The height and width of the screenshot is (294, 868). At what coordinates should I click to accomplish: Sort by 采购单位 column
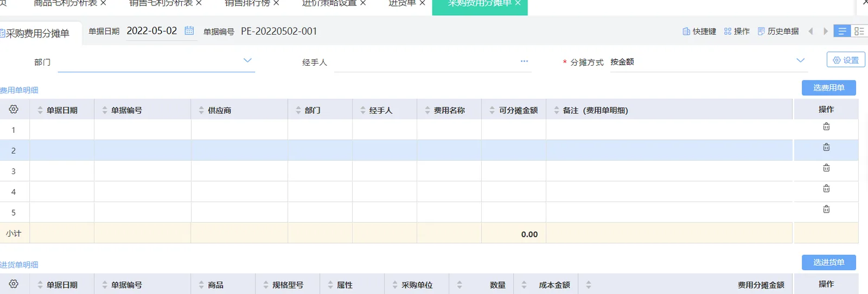(x=395, y=285)
